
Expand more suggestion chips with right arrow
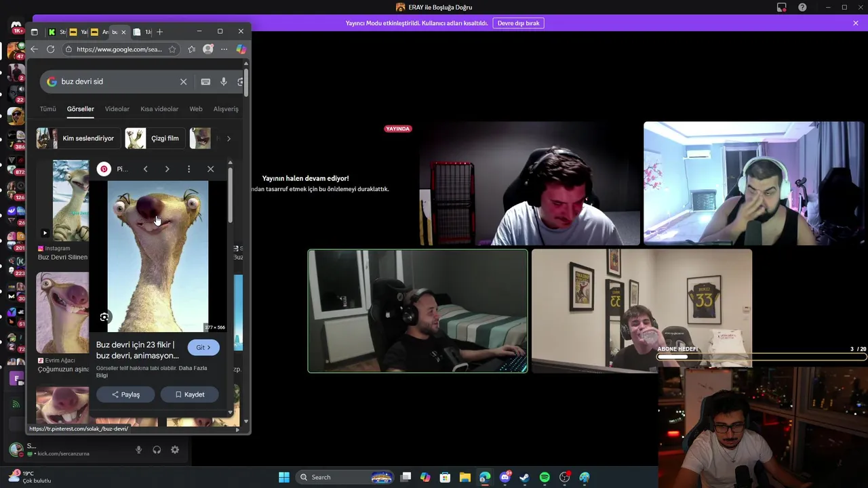(x=229, y=138)
